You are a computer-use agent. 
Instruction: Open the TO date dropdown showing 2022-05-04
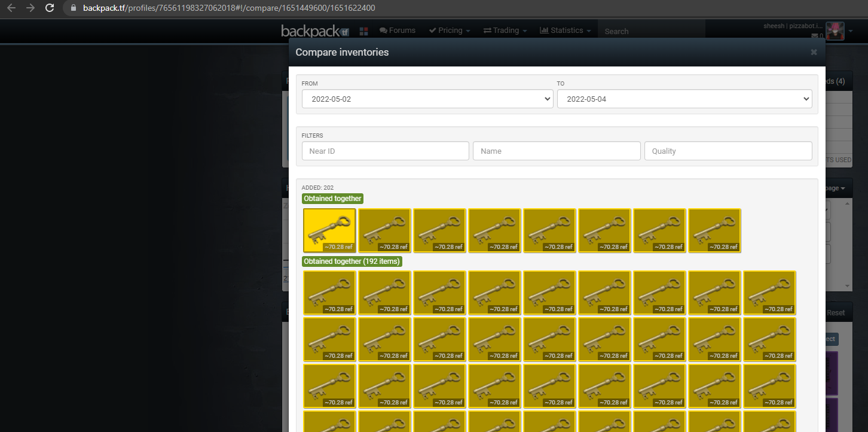684,99
